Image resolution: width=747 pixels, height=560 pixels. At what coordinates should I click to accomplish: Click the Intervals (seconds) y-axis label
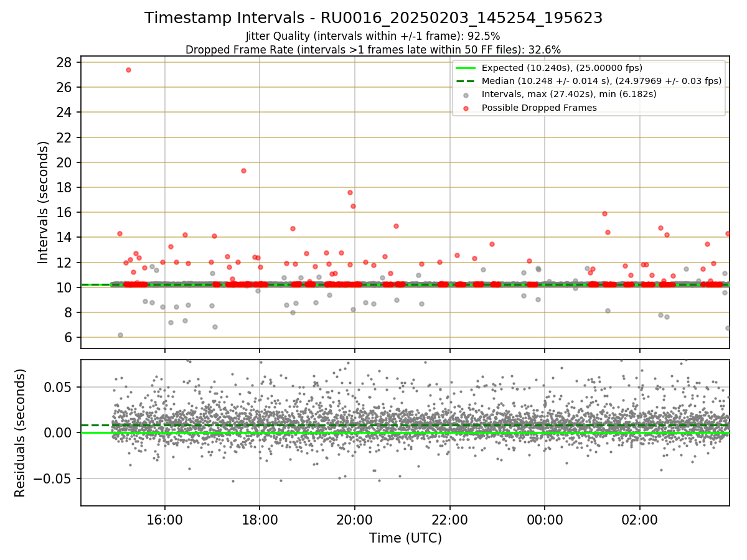pos(44,202)
